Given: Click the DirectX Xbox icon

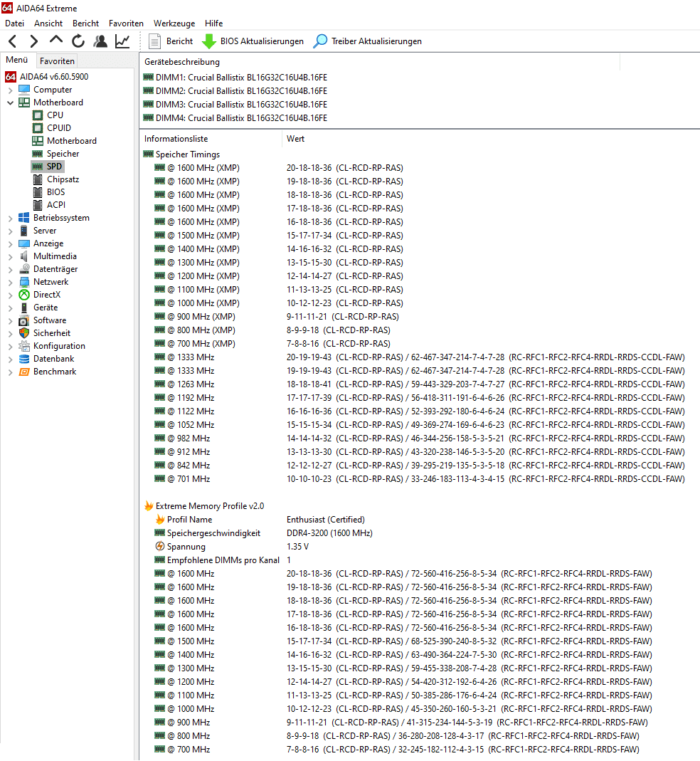Looking at the screenshot, I should (24, 295).
